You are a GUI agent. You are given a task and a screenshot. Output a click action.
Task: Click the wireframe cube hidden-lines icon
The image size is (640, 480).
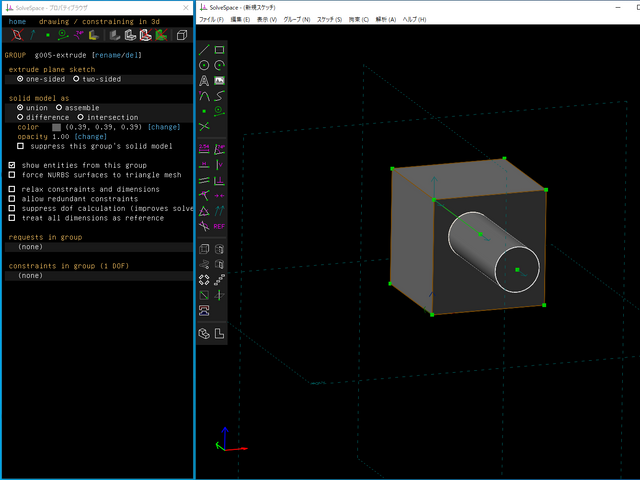click(181, 35)
